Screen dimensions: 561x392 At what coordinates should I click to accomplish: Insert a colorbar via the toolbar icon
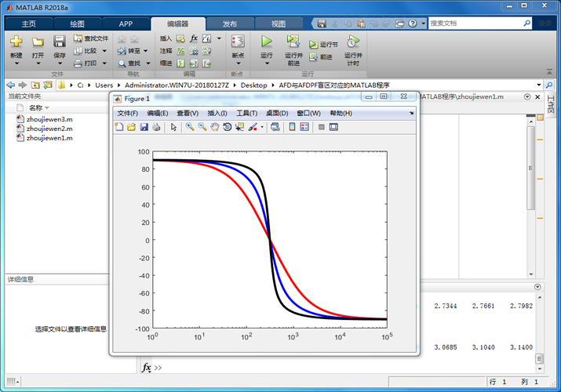[292, 127]
